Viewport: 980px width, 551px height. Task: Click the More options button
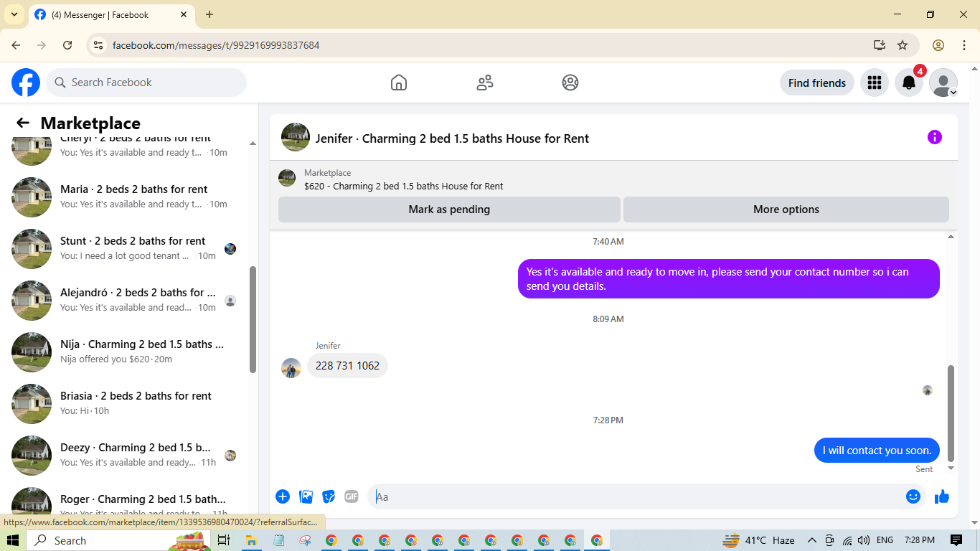(786, 209)
